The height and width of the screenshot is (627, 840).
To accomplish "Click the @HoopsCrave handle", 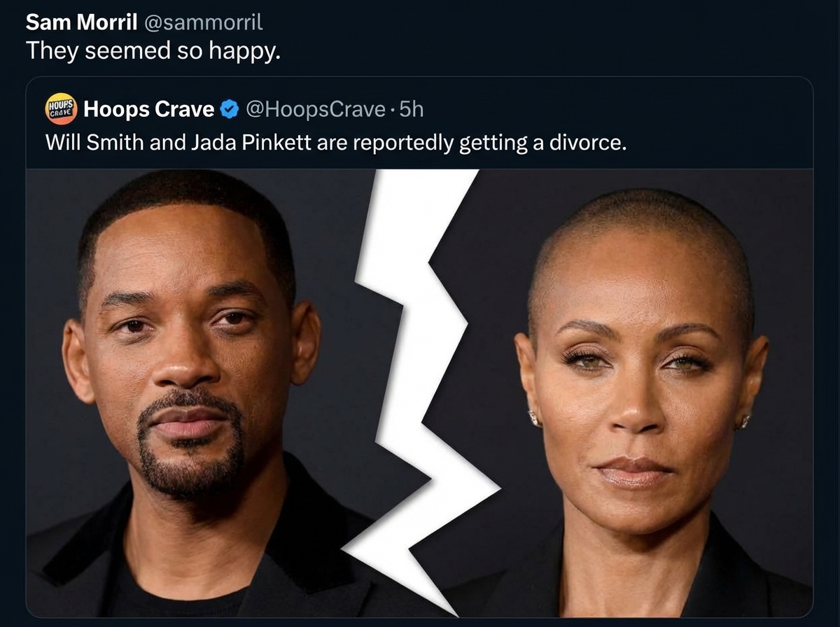I will 315,109.
